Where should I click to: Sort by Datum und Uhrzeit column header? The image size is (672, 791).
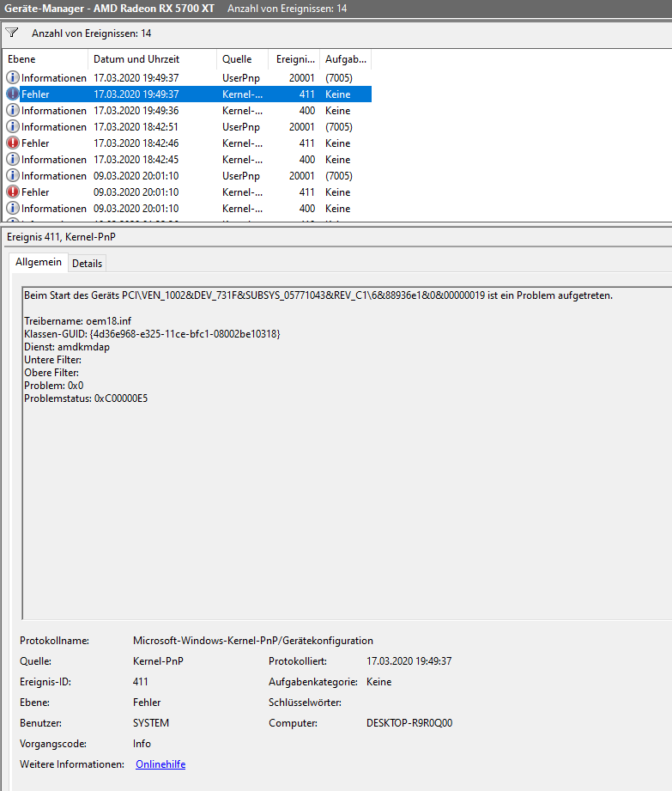tap(152, 59)
